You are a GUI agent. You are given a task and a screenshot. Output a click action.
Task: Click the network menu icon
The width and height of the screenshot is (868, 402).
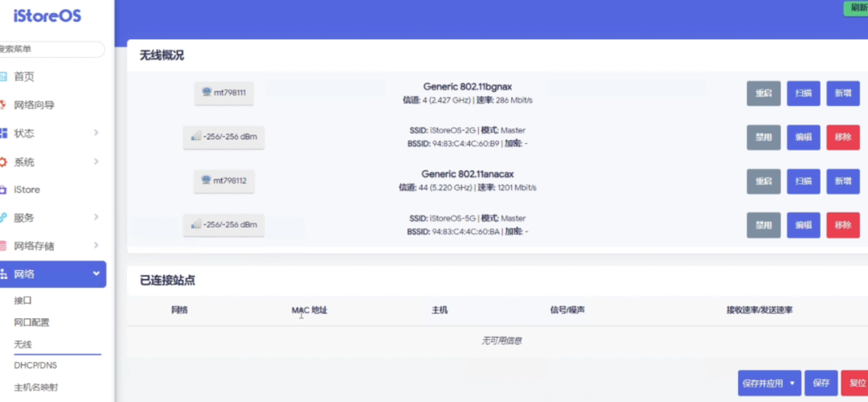pos(2,273)
